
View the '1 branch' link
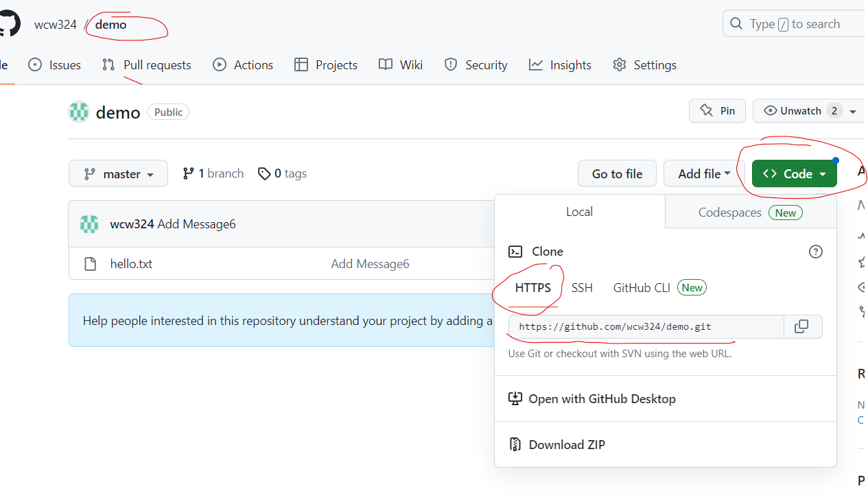click(213, 173)
